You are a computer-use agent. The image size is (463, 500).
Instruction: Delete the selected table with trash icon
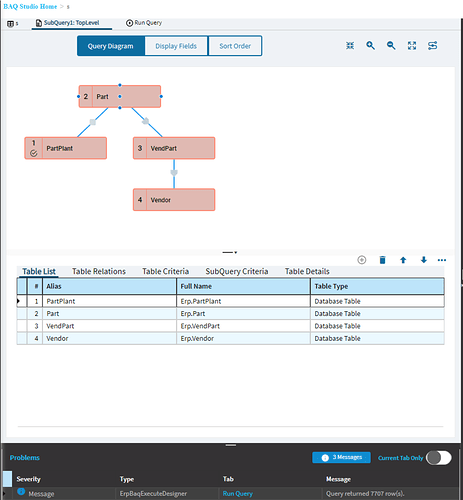pyautogui.click(x=383, y=260)
